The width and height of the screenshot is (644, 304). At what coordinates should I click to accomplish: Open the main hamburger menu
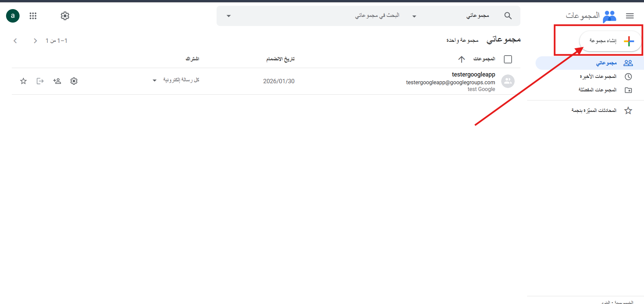630,16
